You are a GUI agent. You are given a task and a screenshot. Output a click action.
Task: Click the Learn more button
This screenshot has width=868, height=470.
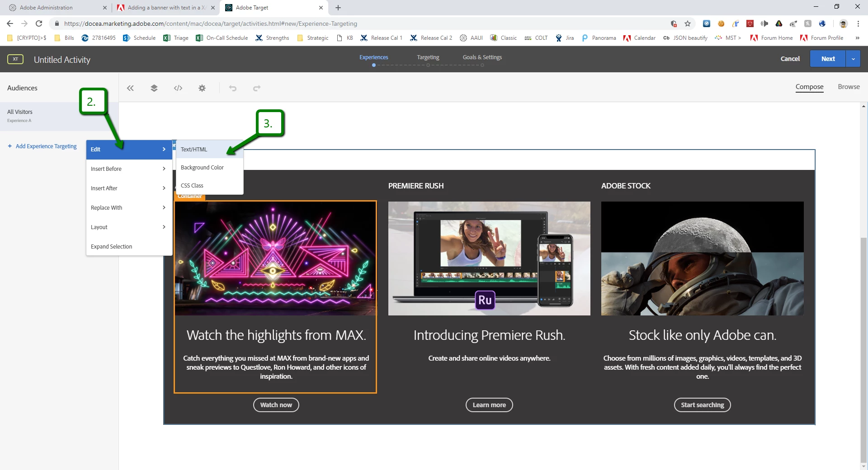tap(489, 405)
